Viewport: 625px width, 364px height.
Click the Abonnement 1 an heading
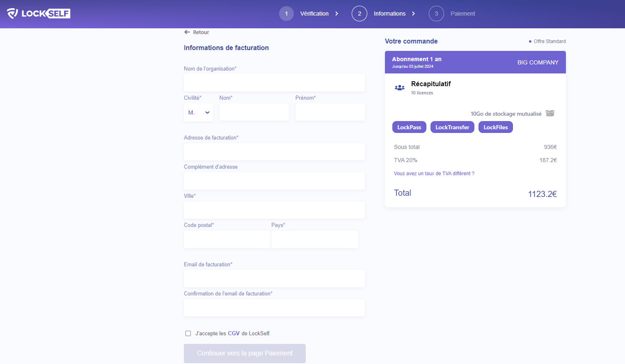click(417, 59)
